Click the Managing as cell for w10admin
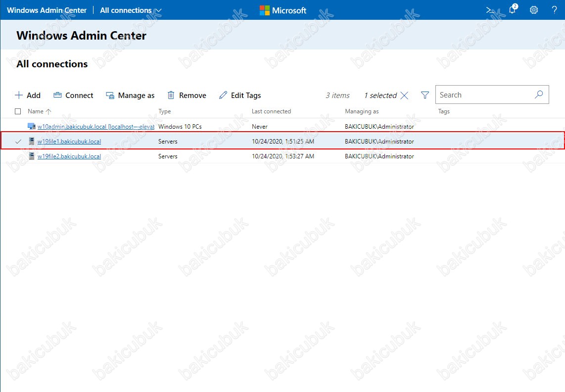The image size is (565, 392). [x=379, y=127]
